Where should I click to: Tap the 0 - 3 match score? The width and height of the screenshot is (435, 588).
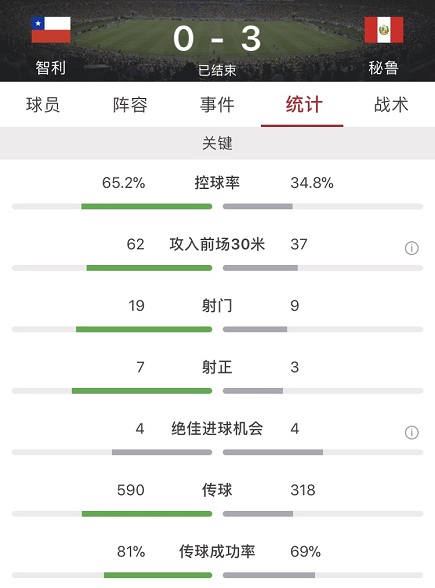coord(217,39)
